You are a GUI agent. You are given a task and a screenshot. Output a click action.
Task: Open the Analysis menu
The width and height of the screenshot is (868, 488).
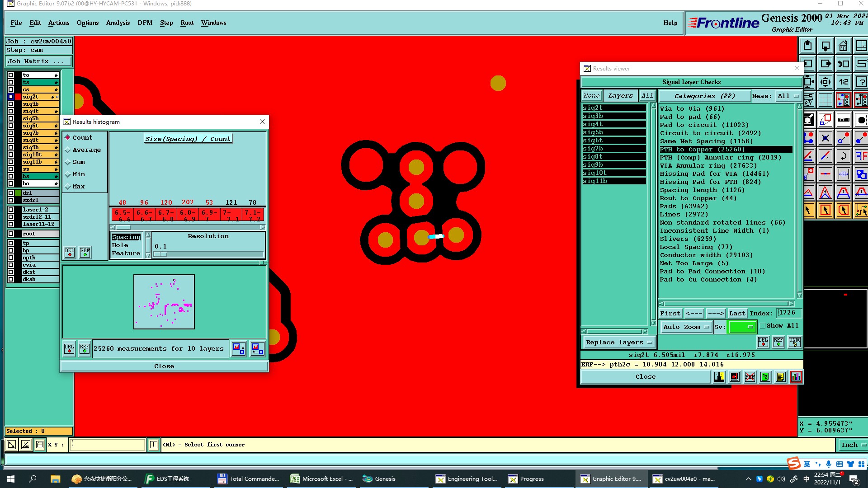click(x=118, y=23)
